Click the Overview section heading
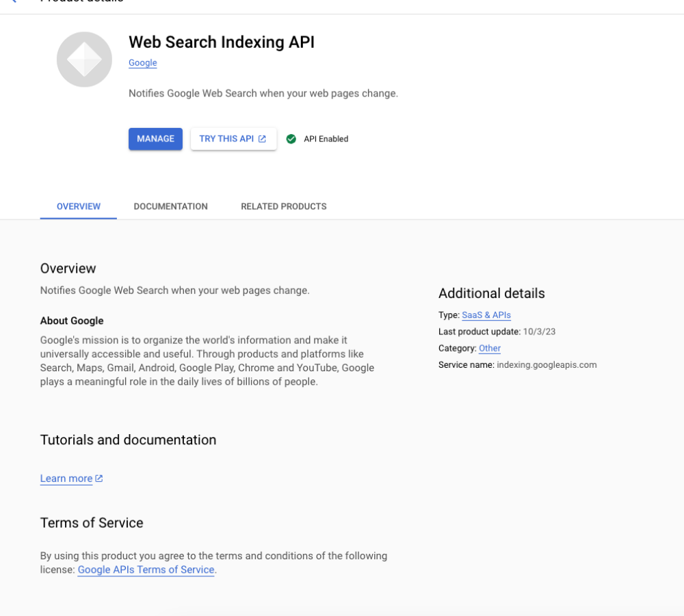 (x=68, y=268)
